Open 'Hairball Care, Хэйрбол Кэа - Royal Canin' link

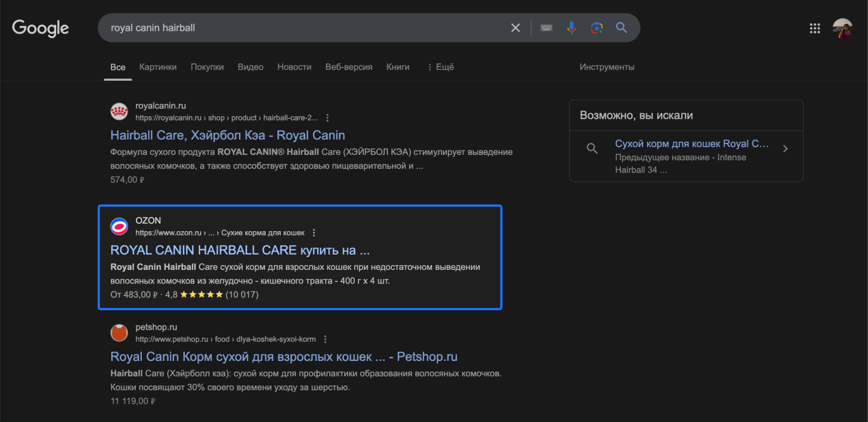pyautogui.click(x=228, y=135)
